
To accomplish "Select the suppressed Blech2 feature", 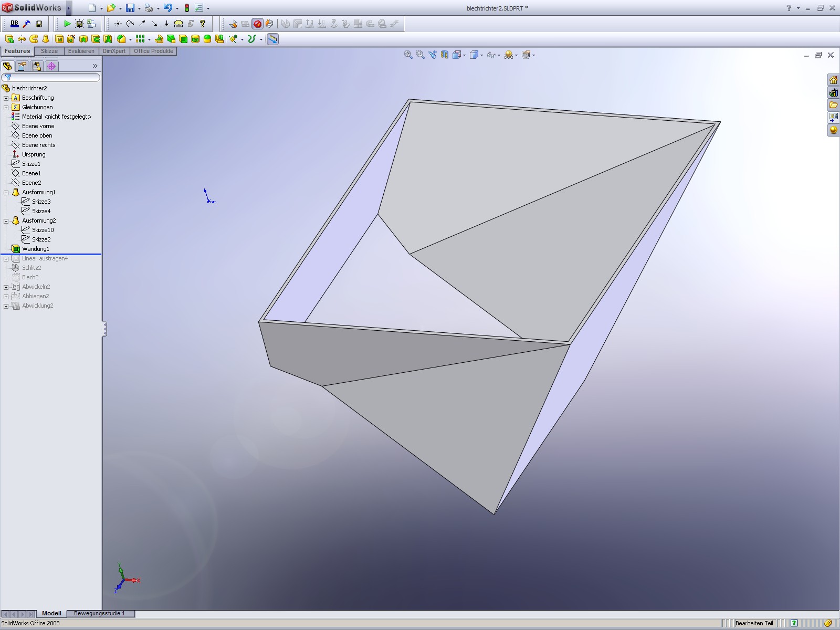I will click(x=25, y=277).
